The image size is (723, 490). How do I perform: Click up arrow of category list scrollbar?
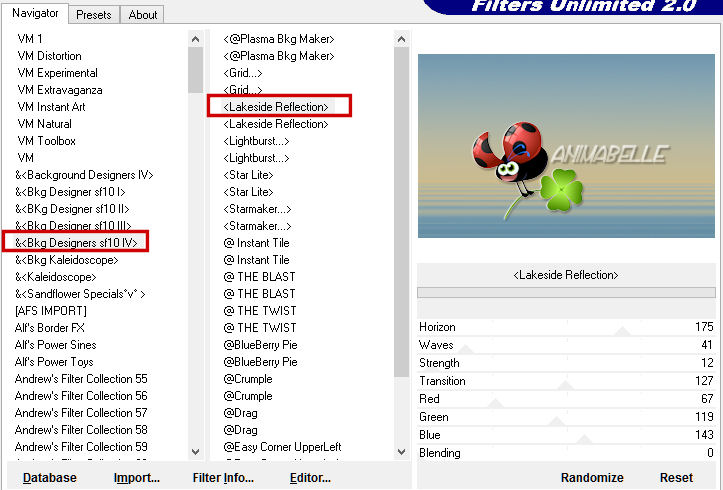[x=196, y=39]
